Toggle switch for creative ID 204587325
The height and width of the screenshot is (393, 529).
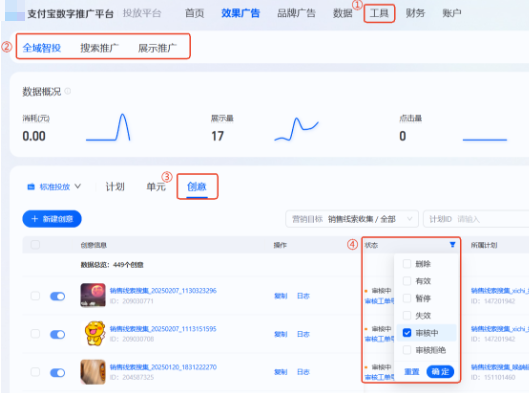[x=57, y=372]
